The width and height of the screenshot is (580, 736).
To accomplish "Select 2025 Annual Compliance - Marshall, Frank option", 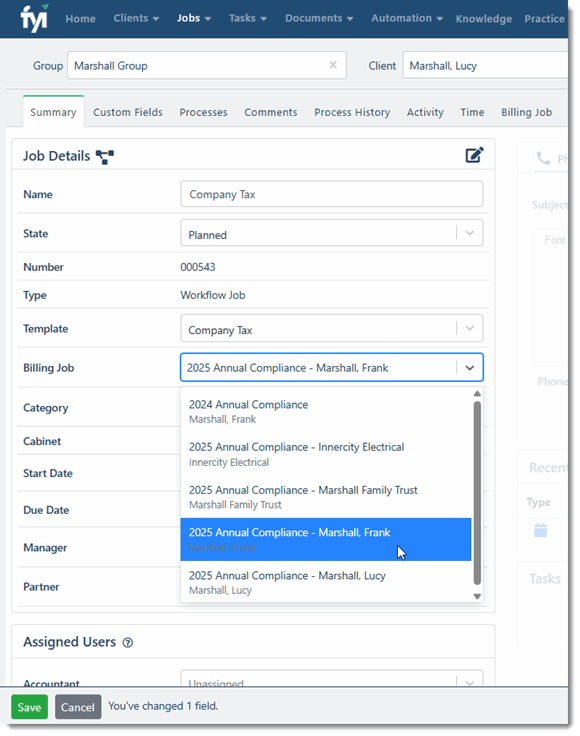I will click(x=326, y=540).
